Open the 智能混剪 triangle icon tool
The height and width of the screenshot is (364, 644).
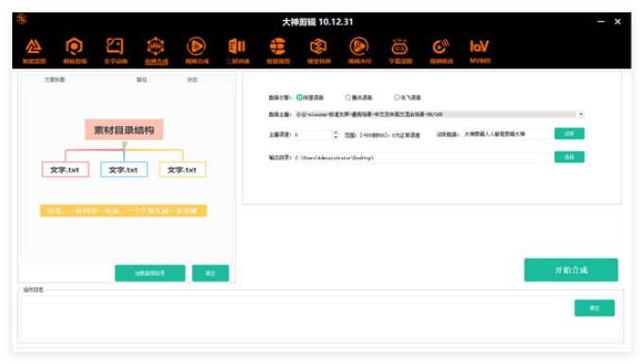(x=34, y=50)
